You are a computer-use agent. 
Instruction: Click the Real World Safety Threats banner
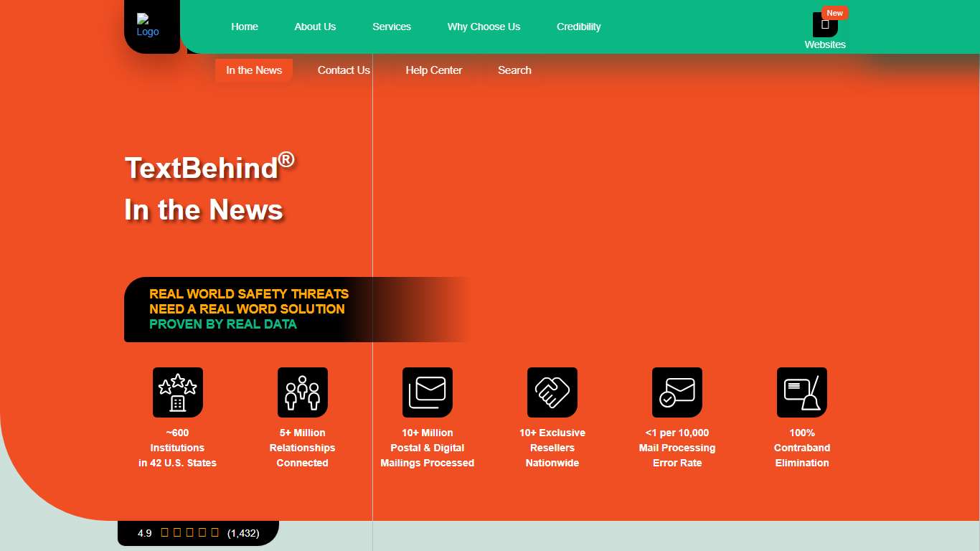(249, 309)
